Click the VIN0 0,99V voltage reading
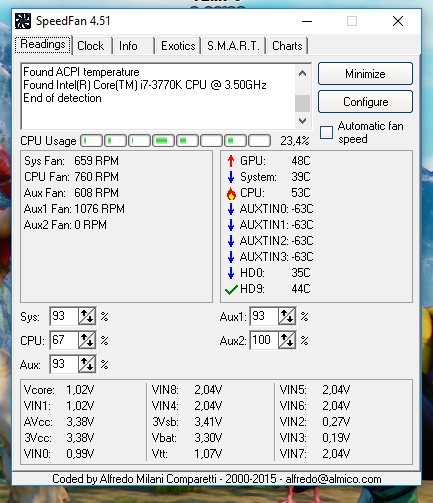 pos(59,454)
